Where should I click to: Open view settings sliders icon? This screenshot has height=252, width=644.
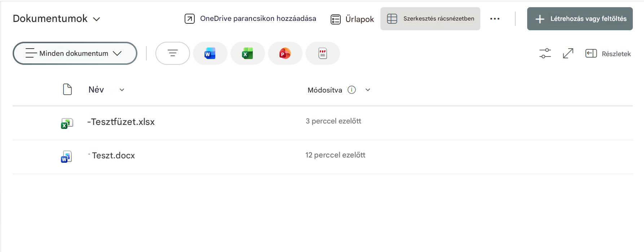tap(545, 53)
